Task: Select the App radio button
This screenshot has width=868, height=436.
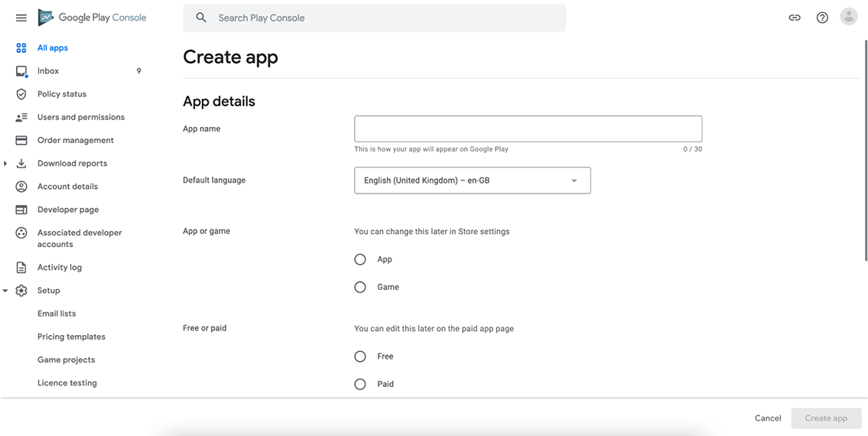Action: (360, 259)
